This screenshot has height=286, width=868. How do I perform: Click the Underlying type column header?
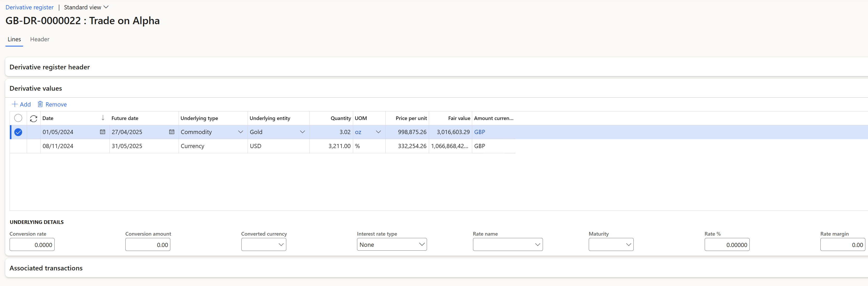click(x=213, y=118)
